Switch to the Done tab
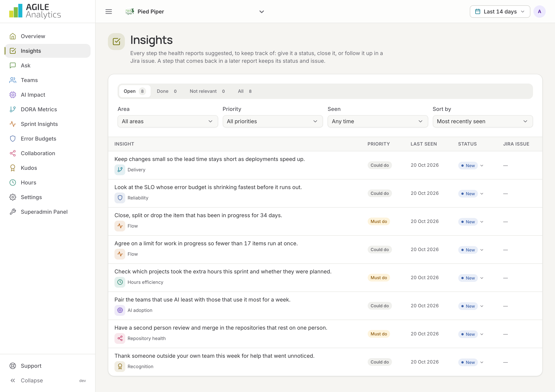 pos(167,91)
